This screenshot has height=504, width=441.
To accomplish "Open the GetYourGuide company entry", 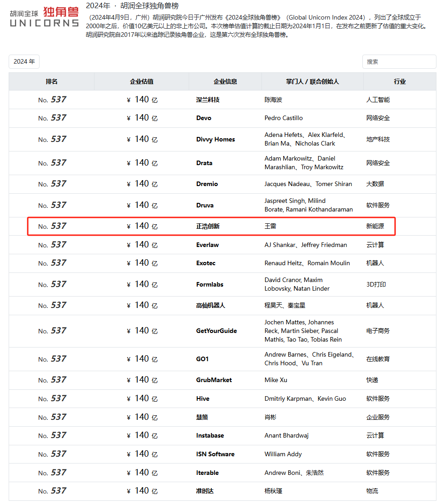I will click(216, 331).
